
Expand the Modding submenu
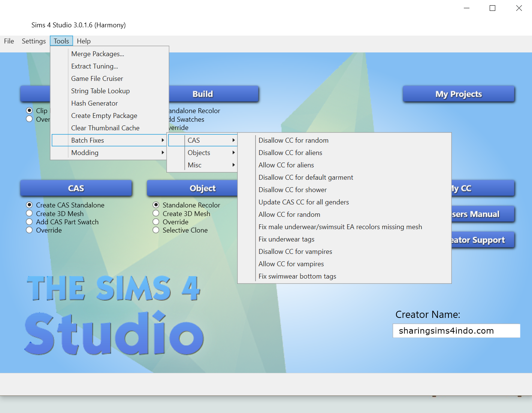pos(109,153)
